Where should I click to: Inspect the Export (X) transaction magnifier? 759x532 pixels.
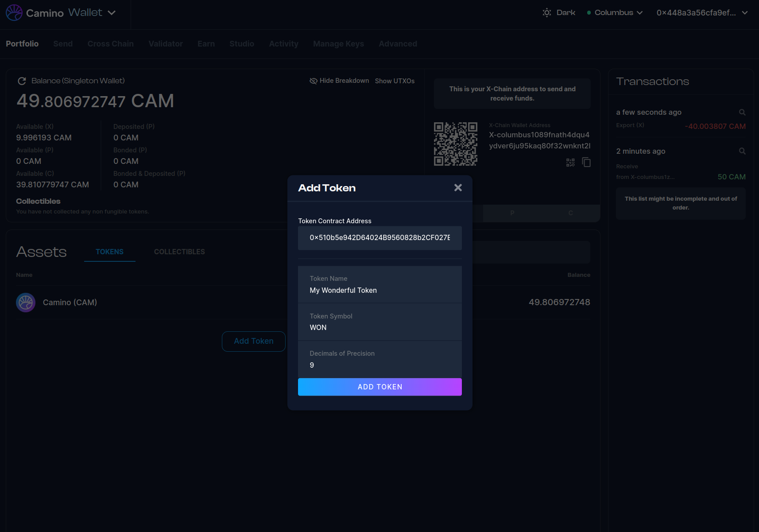pyautogui.click(x=742, y=113)
